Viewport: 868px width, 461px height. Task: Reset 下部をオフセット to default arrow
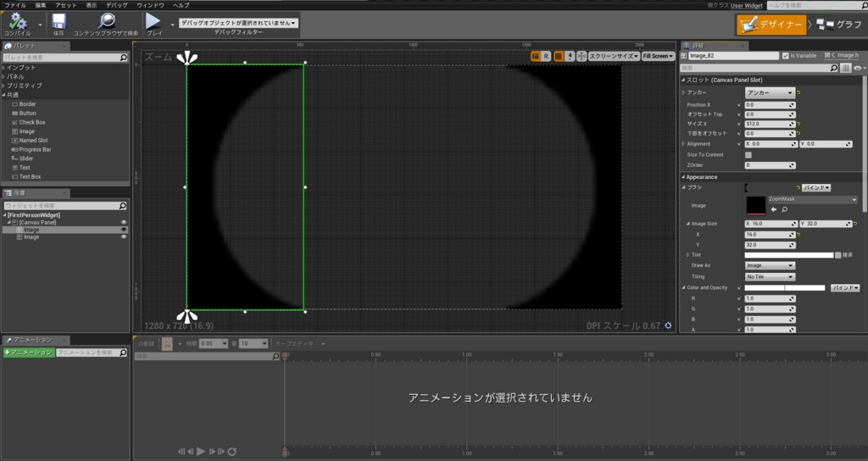tap(798, 133)
